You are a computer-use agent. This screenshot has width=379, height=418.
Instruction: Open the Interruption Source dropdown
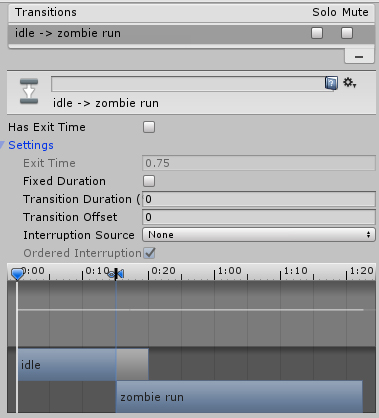point(259,235)
